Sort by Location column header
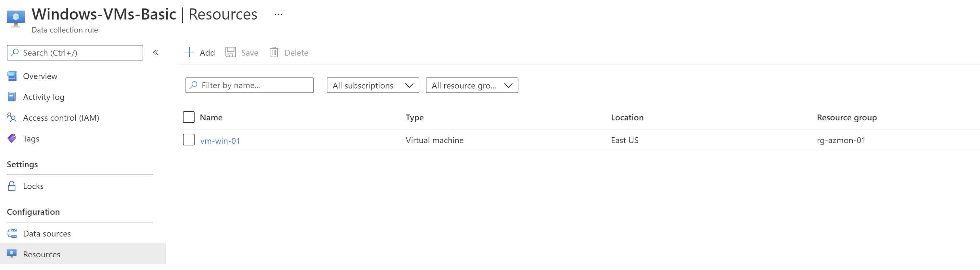The width and height of the screenshot is (980, 270). [x=627, y=117]
